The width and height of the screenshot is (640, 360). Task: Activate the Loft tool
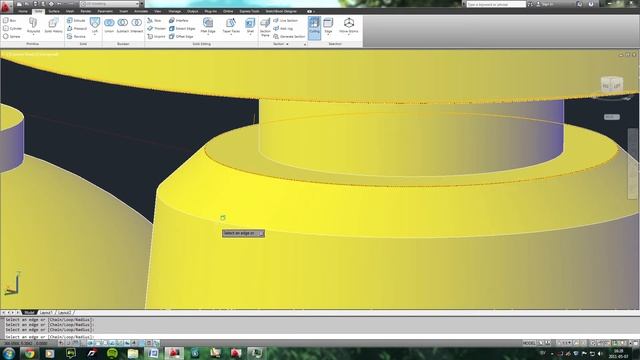point(95,25)
